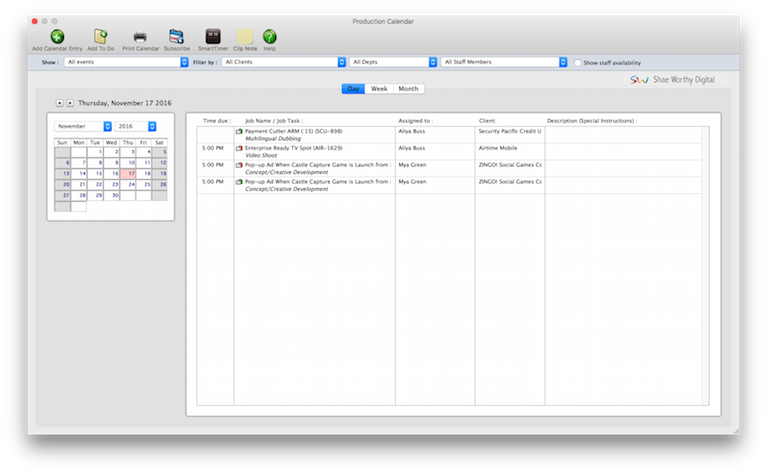767x474 pixels.
Task: Go to the previous day arrow
Action: coord(59,103)
